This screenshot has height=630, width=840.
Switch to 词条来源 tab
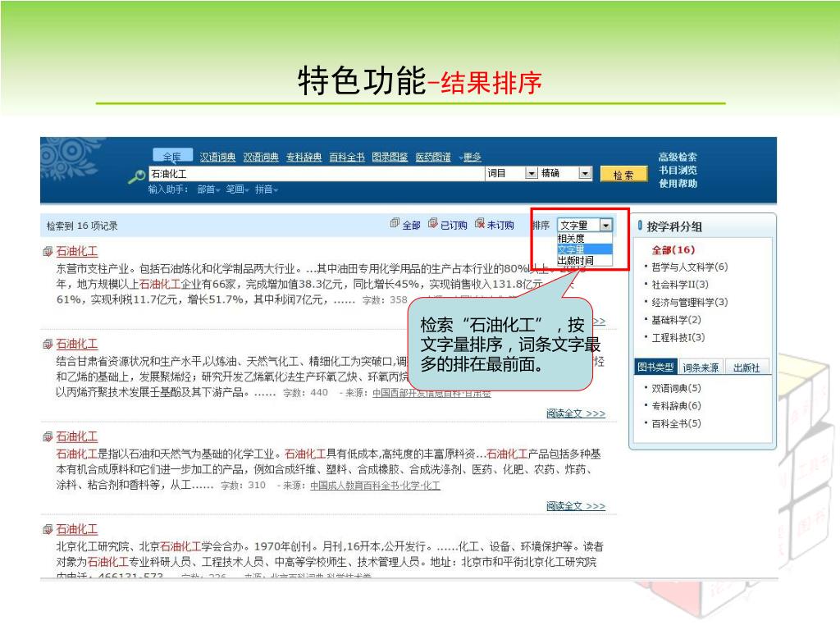click(701, 367)
